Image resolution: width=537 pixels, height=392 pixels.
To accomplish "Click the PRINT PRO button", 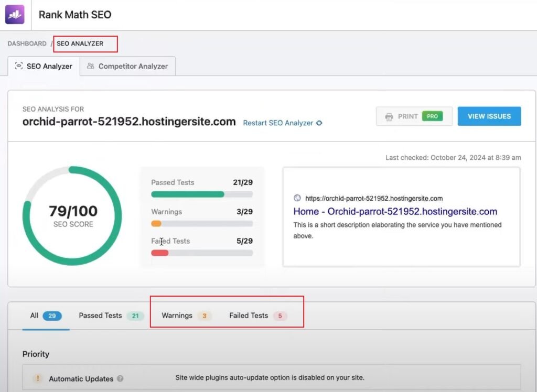I will click(414, 116).
